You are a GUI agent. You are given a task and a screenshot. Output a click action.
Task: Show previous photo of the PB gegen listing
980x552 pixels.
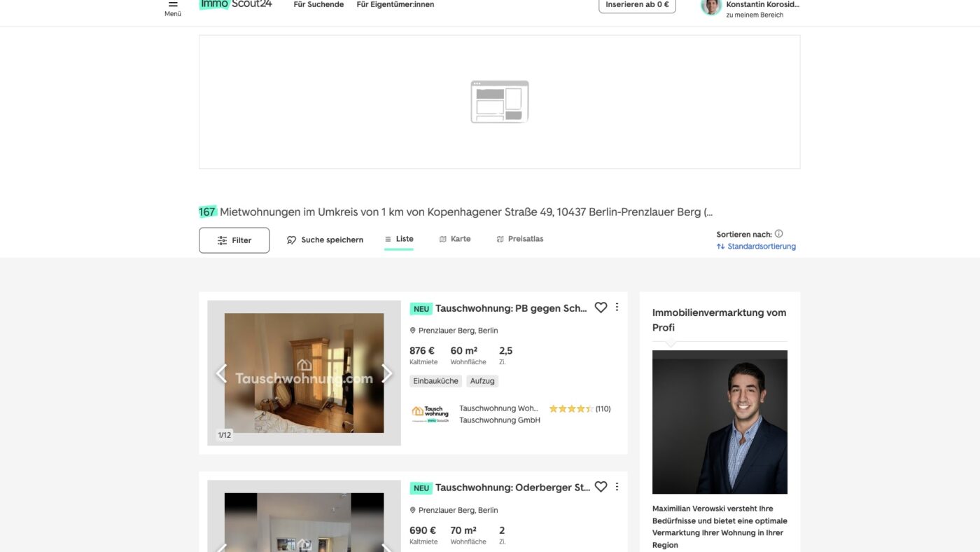click(x=221, y=373)
